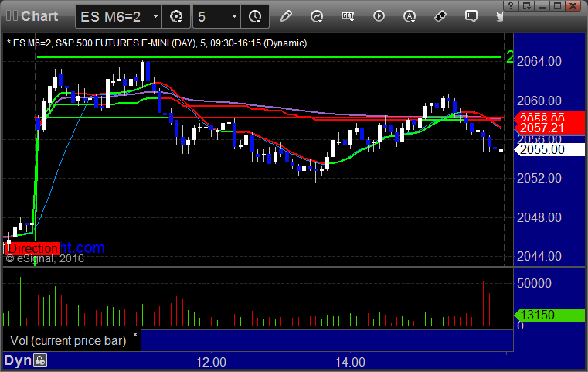Close the Vol study pane
This screenshot has width=588, height=372.
pyautogui.click(x=135, y=334)
